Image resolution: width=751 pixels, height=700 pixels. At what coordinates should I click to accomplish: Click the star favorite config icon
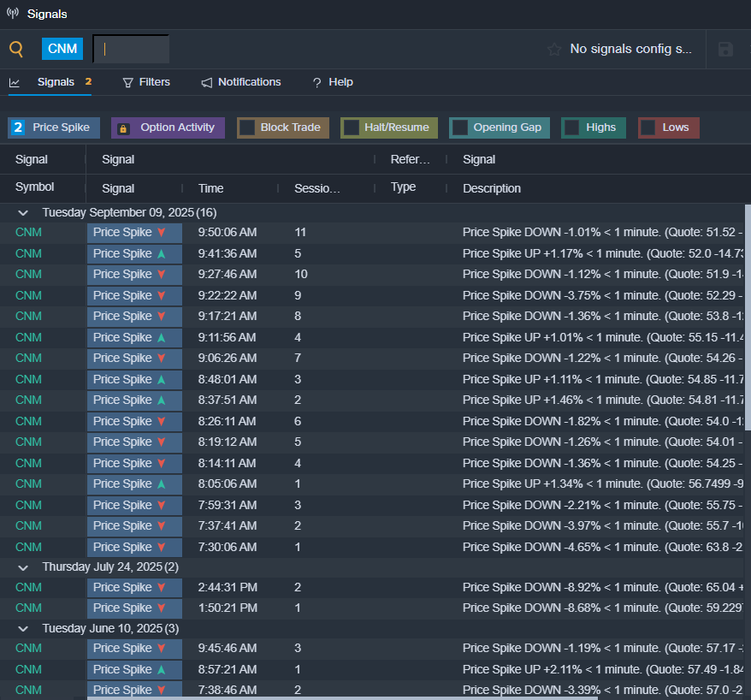pos(554,50)
